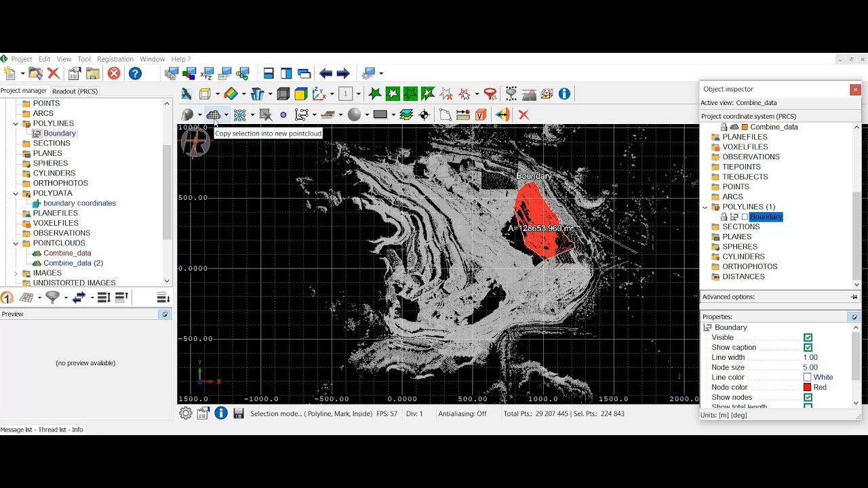Click the Advanced options pin button
Screen dimensions: 868x488
(854, 297)
